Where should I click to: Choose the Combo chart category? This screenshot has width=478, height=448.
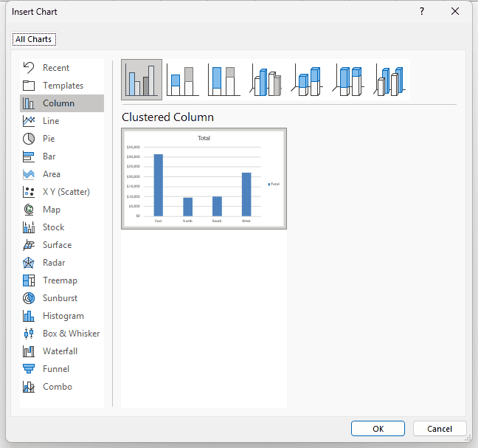62,387
